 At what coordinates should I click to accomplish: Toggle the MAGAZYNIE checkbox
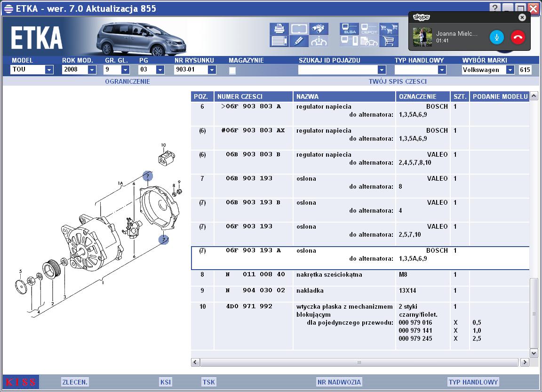click(x=232, y=70)
